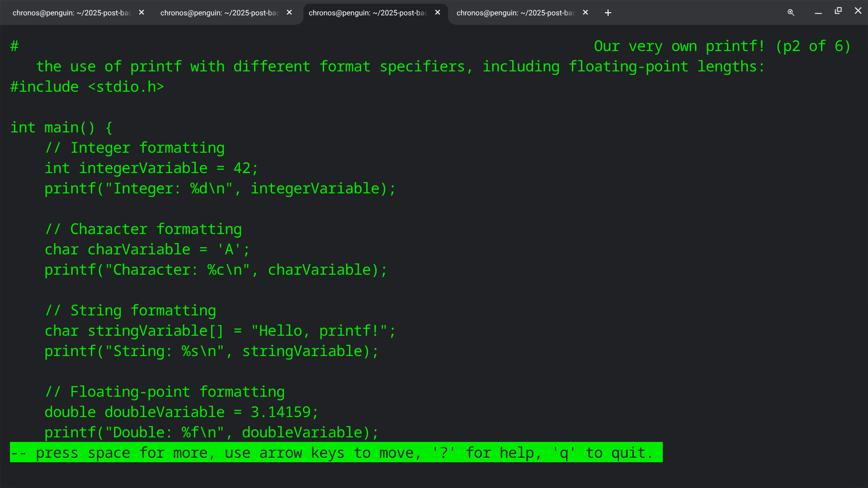Image resolution: width=868 pixels, height=488 pixels.
Task: Close the terminal window
Action: pos(858,11)
